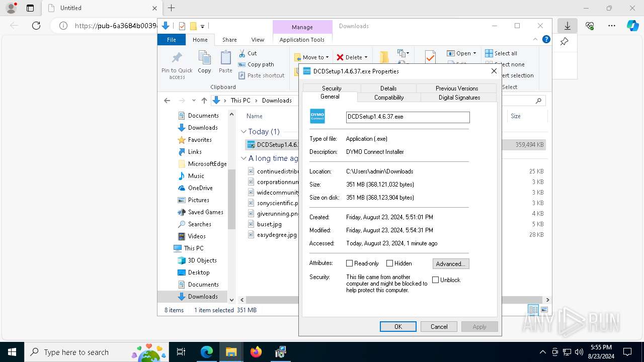Click Explorer up one level arrow
The image size is (644, 362).
pos(204,101)
